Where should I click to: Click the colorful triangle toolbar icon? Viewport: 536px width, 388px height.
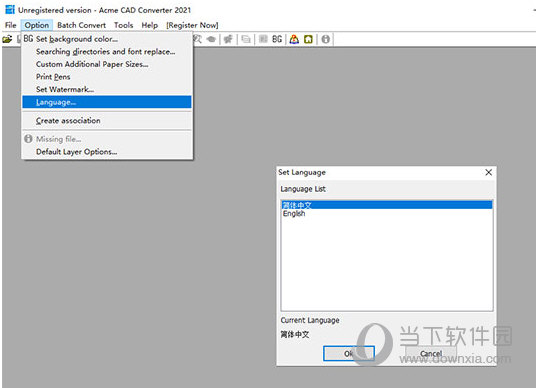(294, 39)
